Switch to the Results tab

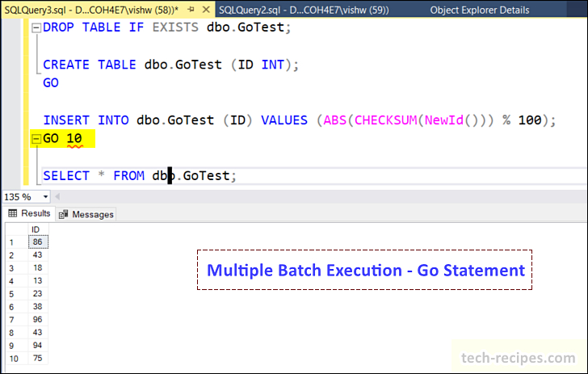[29, 213]
